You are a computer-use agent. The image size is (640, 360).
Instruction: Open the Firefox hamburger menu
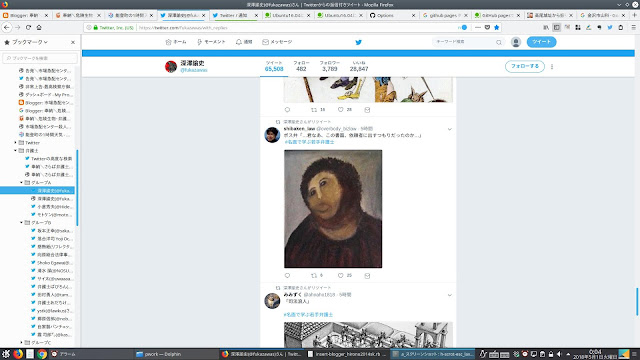click(633, 27)
